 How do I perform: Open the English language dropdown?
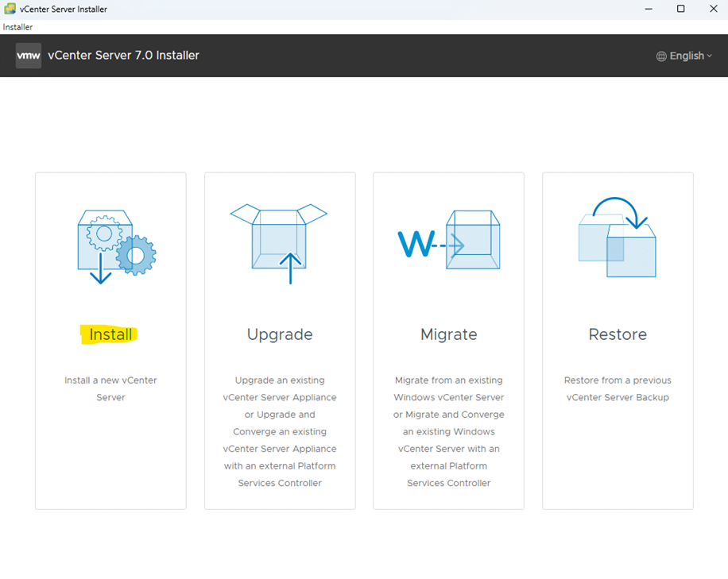coord(686,56)
